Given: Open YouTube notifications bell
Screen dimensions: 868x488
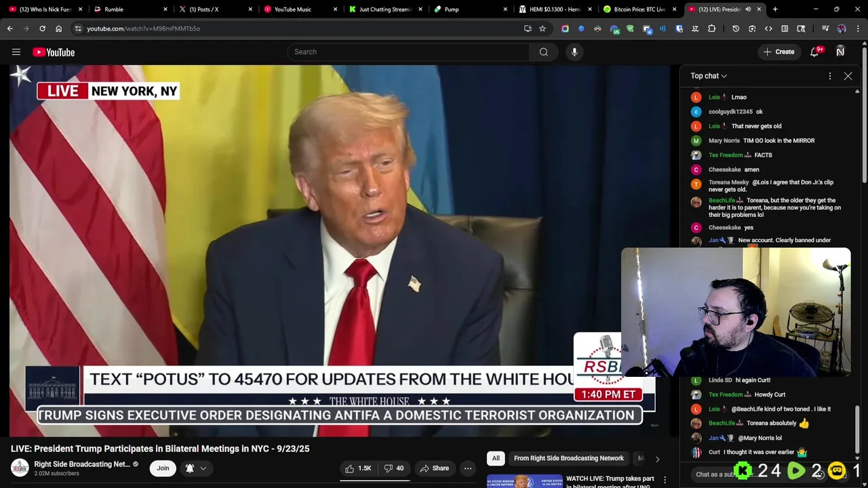Looking at the screenshot, I should point(815,52).
